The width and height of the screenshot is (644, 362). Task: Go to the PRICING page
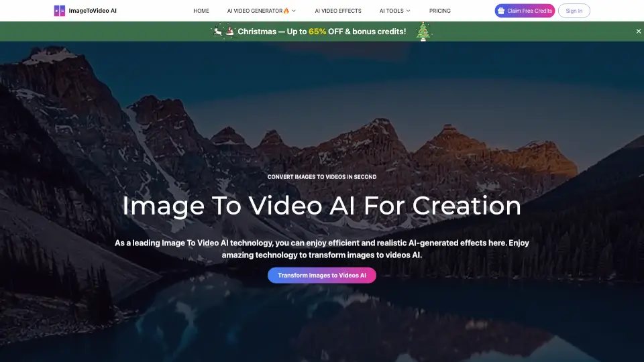pos(440,11)
